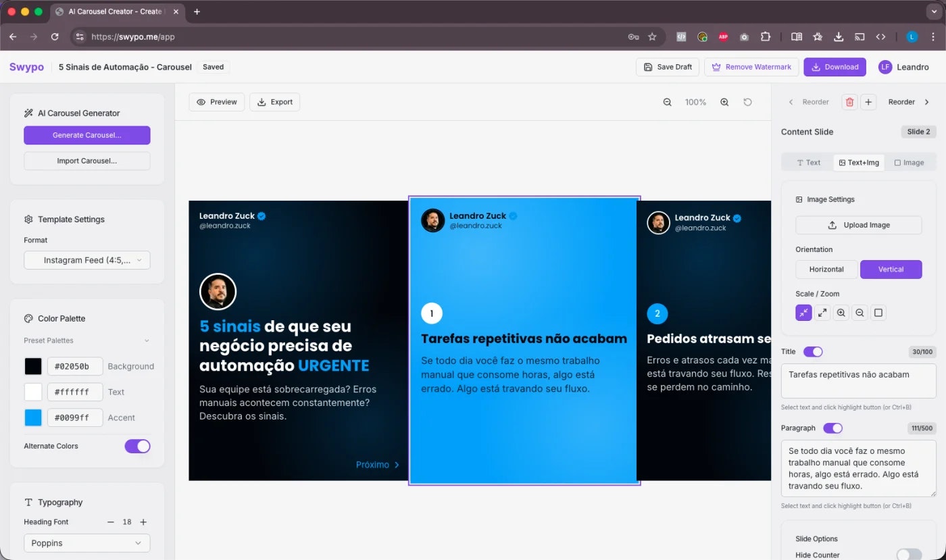The width and height of the screenshot is (946, 560).
Task: Disable the Title toggle
Action: (x=814, y=351)
